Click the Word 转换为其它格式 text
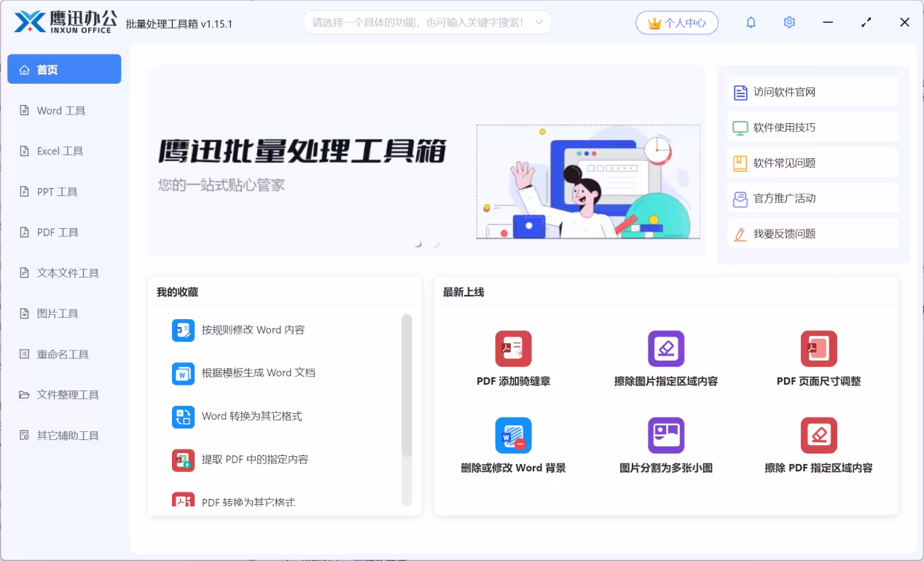Viewport: 924px width, 561px height. pyautogui.click(x=252, y=417)
